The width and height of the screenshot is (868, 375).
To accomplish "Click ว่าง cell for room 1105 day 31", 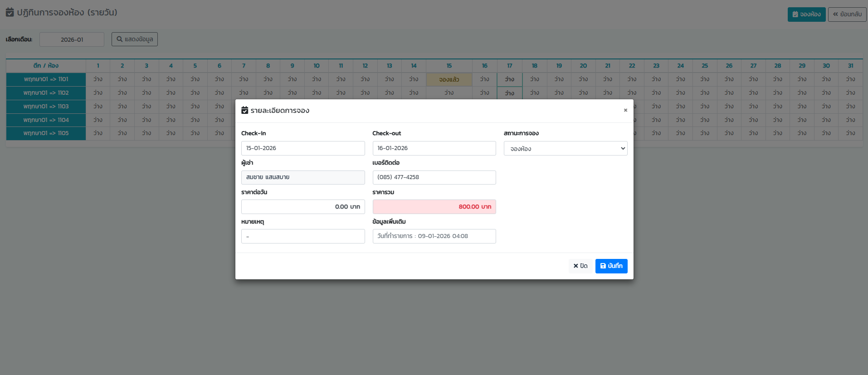I will click(850, 133).
